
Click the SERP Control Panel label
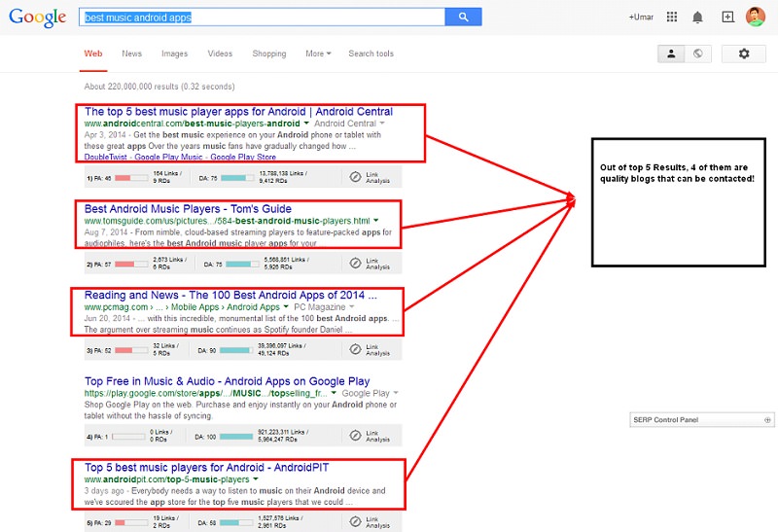pos(665,420)
